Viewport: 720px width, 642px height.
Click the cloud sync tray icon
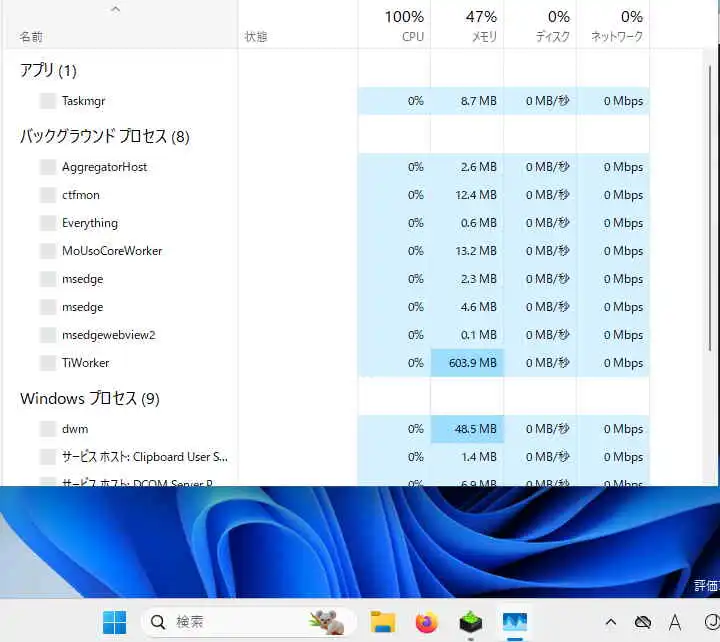(x=642, y=623)
